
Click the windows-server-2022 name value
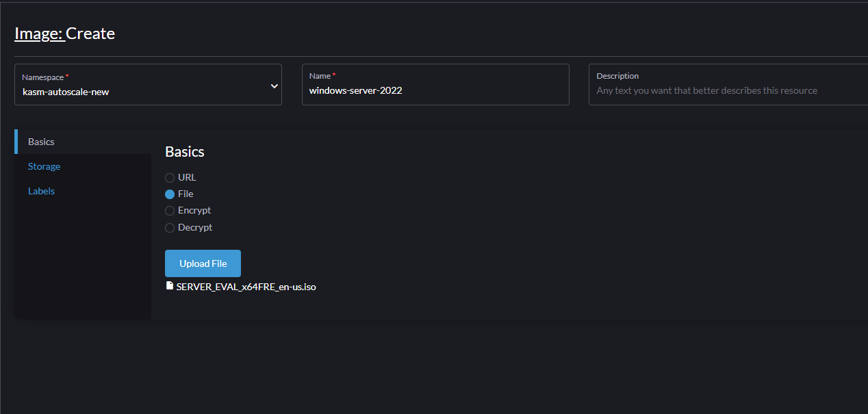click(x=355, y=90)
